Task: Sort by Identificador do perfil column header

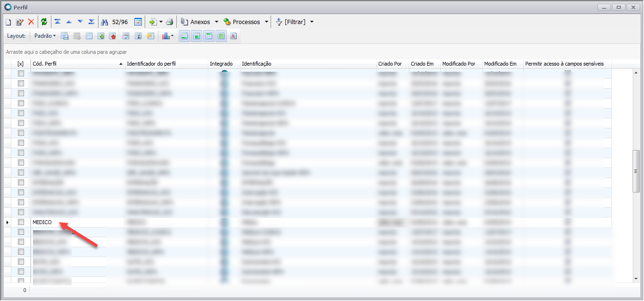Action: (x=166, y=64)
